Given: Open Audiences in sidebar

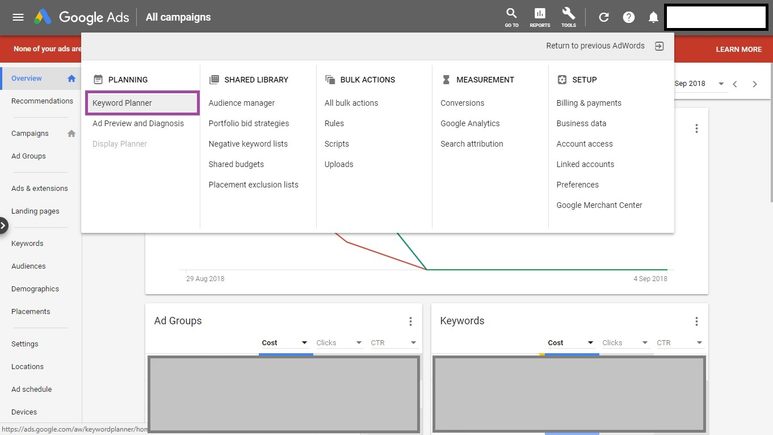Looking at the screenshot, I should pyautogui.click(x=28, y=266).
